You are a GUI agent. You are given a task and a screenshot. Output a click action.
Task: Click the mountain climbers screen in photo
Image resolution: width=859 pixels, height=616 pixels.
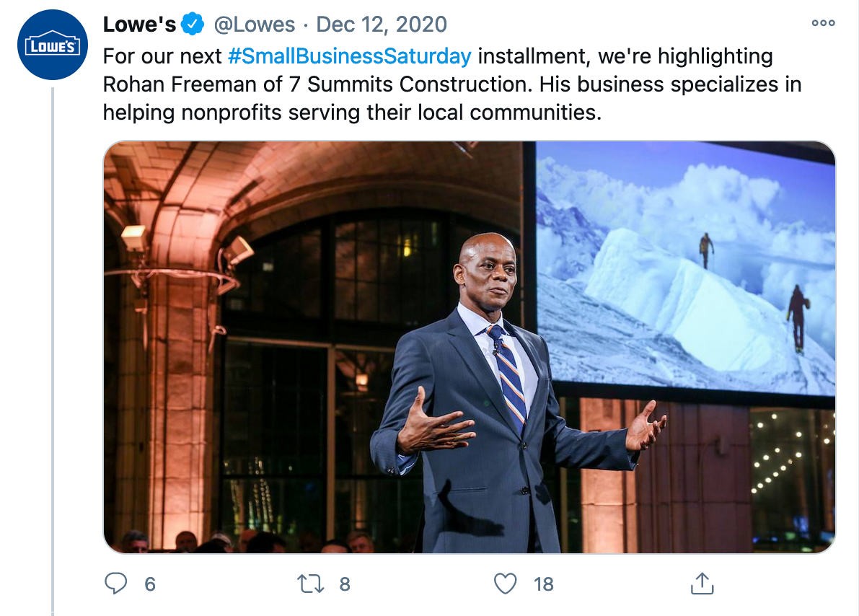click(685, 268)
